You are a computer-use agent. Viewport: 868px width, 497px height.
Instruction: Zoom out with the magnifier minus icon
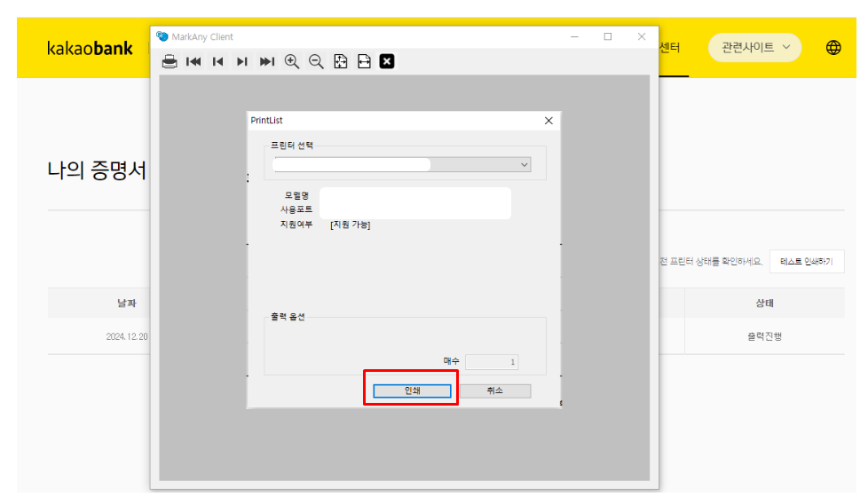tap(316, 61)
